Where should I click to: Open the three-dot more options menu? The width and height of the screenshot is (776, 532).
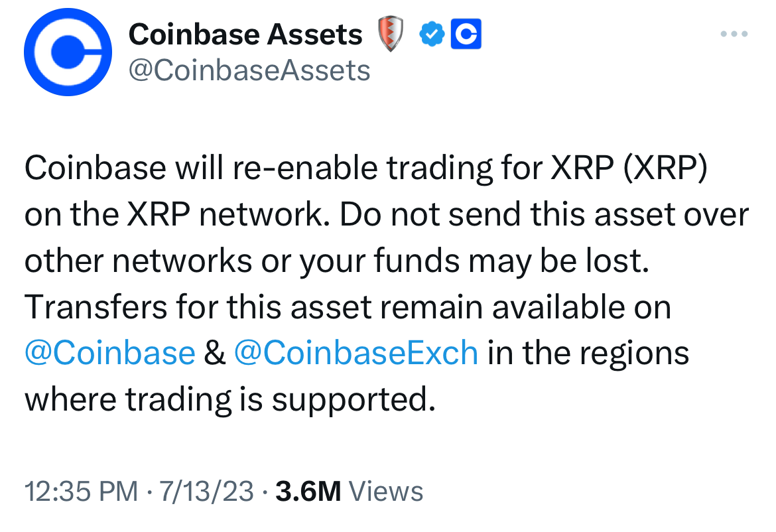pyautogui.click(x=734, y=34)
